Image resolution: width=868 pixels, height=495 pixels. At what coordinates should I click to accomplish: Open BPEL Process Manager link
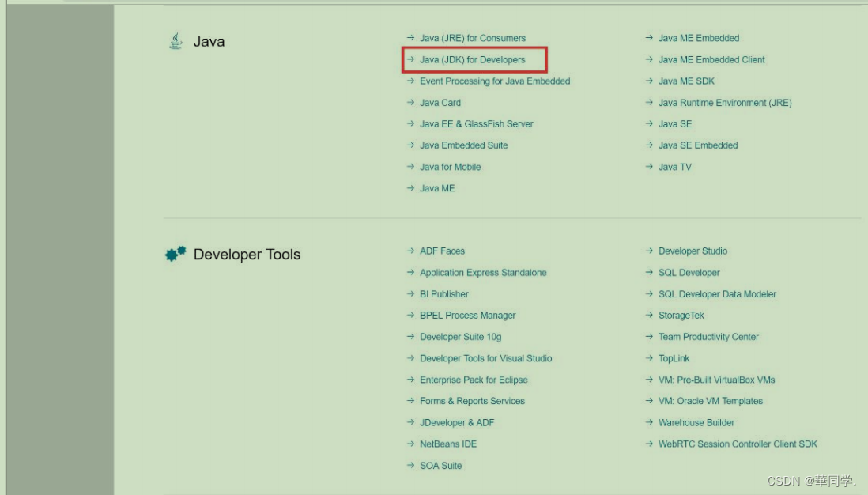pyautogui.click(x=468, y=316)
